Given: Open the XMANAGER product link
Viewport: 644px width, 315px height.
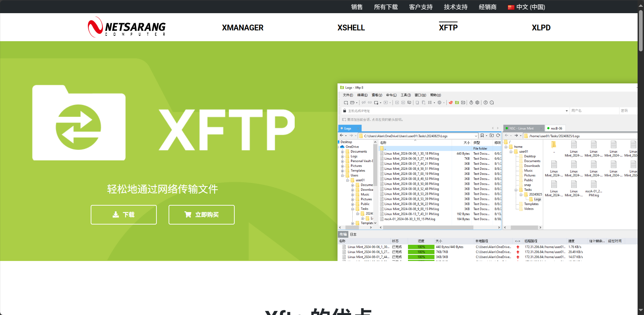Looking at the screenshot, I should (243, 28).
